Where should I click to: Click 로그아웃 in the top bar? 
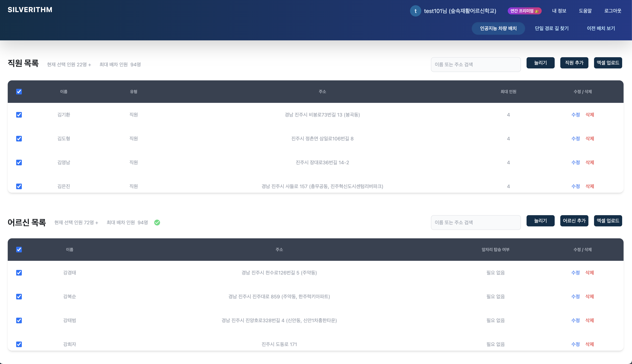tap(612, 11)
